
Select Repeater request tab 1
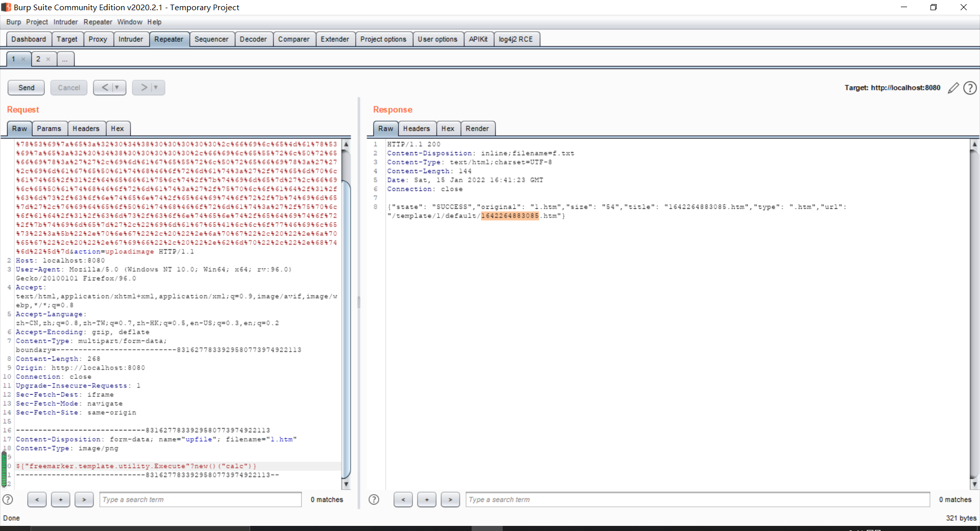(x=13, y=59)
